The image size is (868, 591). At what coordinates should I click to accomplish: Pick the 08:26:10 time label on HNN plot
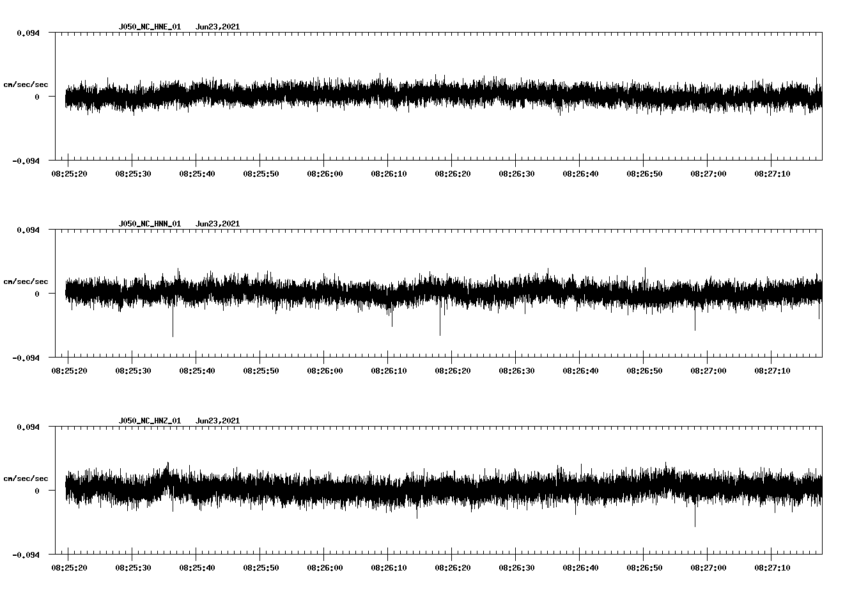click(x=389, y=371)
